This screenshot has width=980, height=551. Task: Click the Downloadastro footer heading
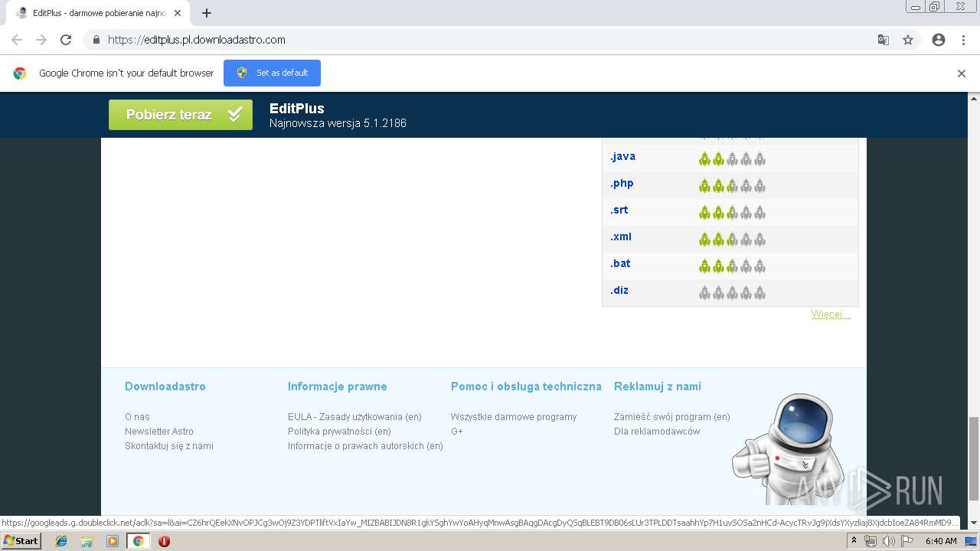pyautogui.click(x=165, y=386)
